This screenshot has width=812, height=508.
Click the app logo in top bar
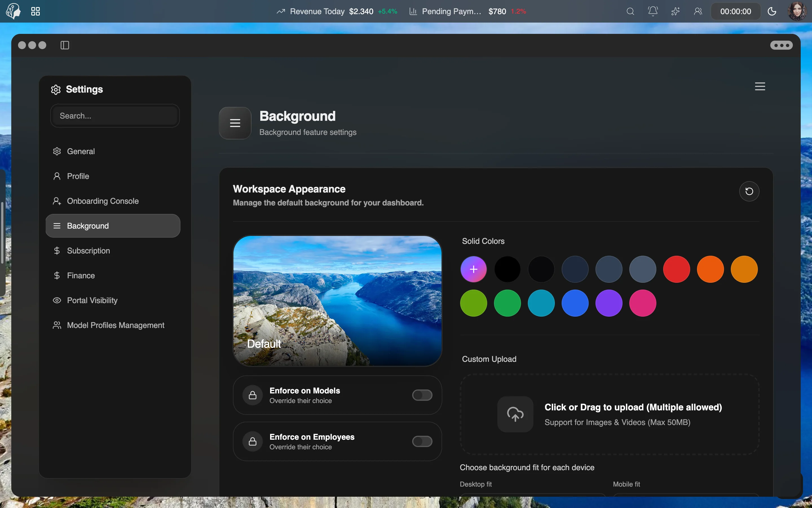14,11
